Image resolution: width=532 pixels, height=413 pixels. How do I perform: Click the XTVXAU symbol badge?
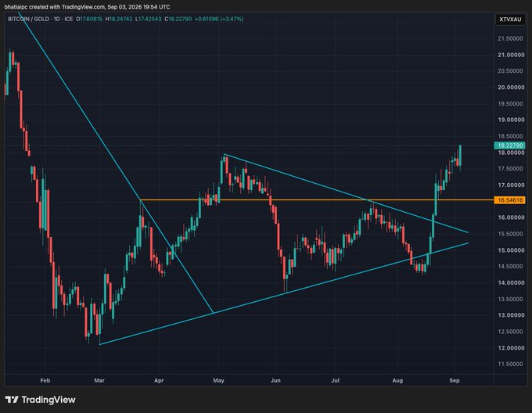(x=510, y=20)
